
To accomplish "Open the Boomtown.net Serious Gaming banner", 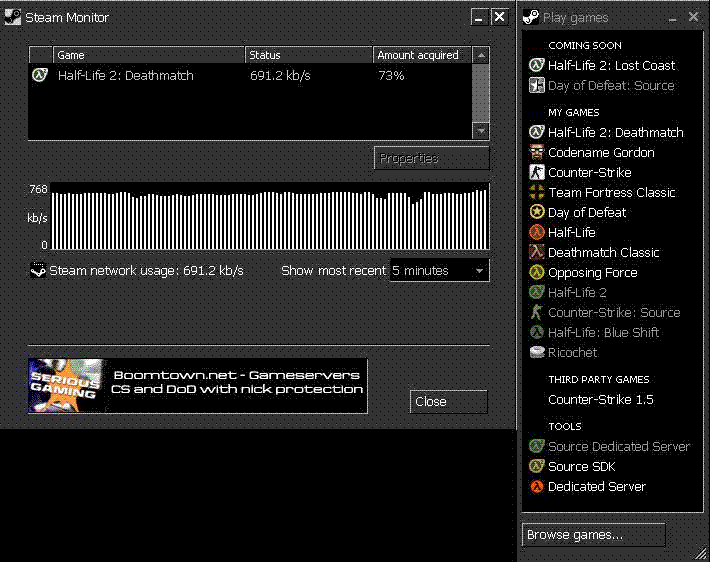I will (198, 386).
